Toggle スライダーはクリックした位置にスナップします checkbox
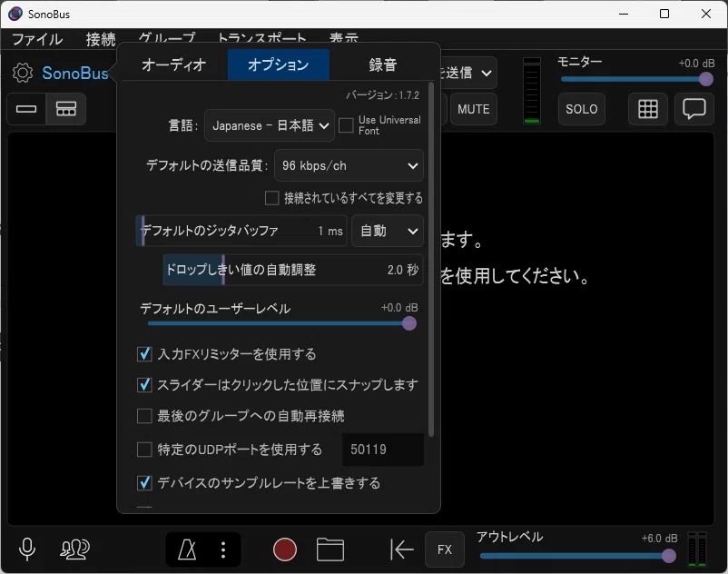The width and height of the screenshot is (728, 574). click(x=144, y=385)
